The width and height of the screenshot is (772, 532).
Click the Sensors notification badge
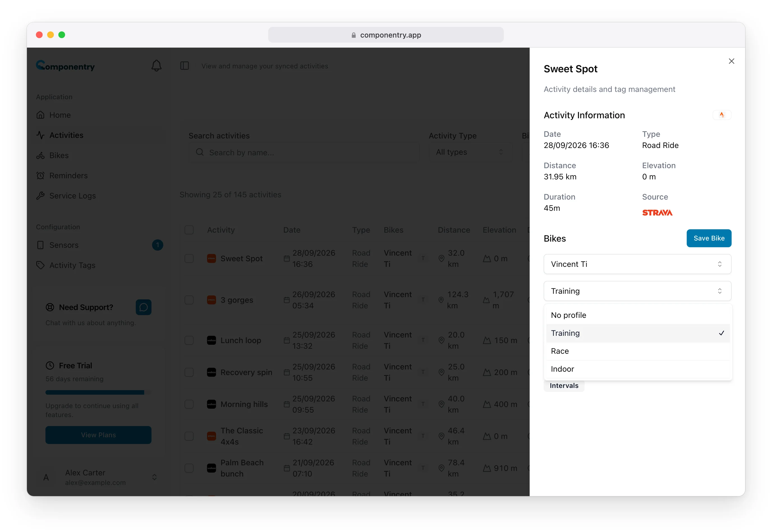point(157,245)
